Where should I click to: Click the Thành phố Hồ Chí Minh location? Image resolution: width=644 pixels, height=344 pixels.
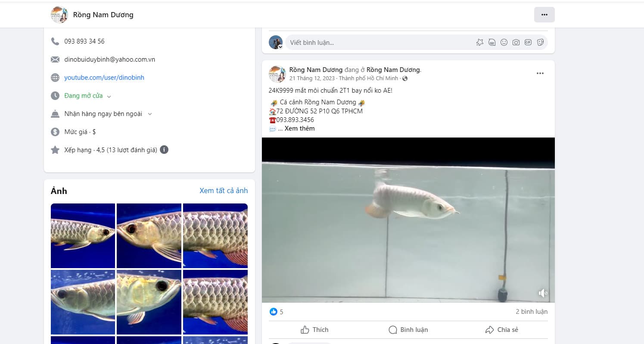tap(368, 78)
